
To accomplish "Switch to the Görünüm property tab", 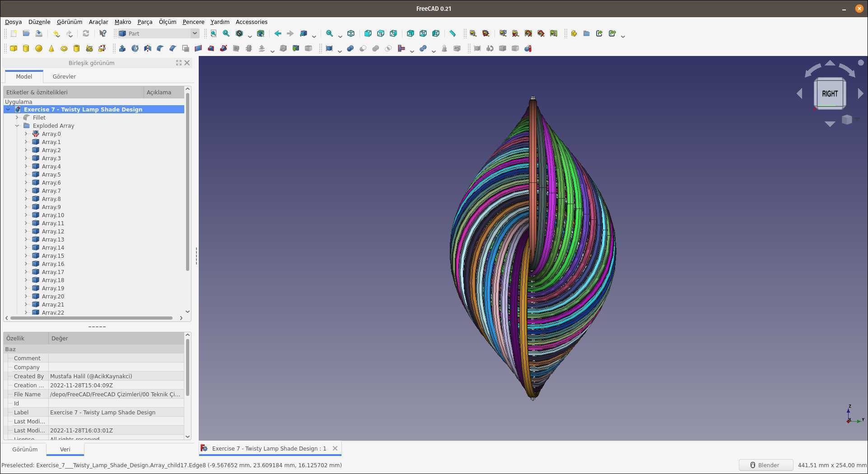I will tap(25, 449).
